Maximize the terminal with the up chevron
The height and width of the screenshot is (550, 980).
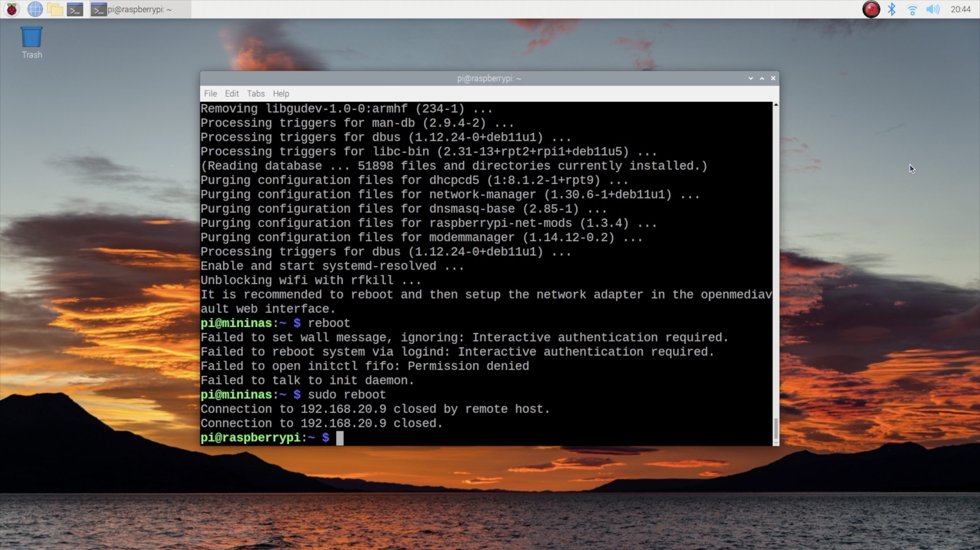pos(762,78)
